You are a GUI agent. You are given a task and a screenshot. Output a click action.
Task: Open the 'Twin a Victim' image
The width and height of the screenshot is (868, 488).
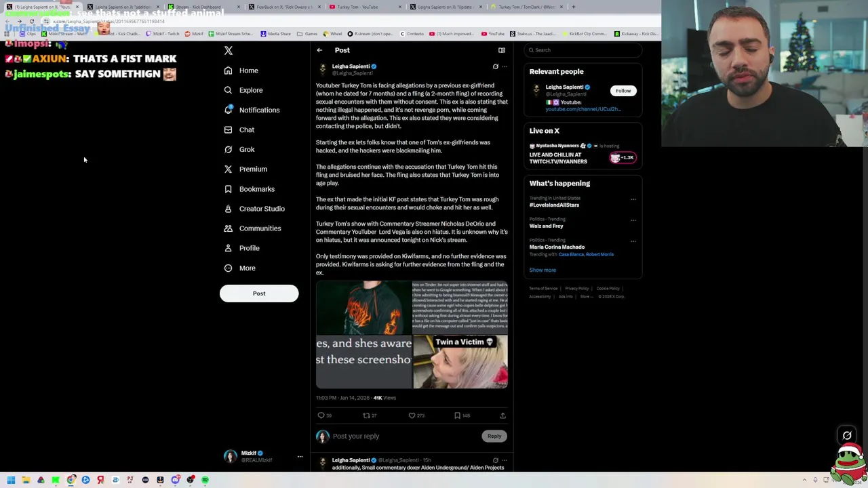[x=460, y=362]
